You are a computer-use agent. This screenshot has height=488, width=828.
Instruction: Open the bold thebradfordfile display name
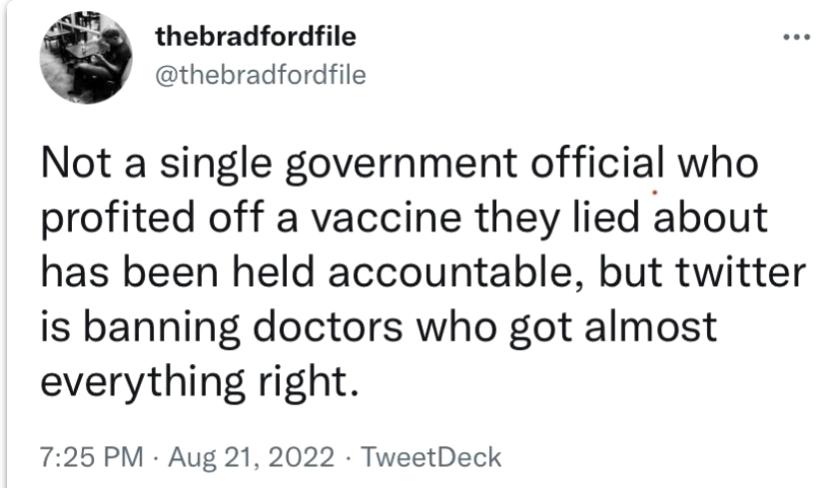tap(256, 39)
